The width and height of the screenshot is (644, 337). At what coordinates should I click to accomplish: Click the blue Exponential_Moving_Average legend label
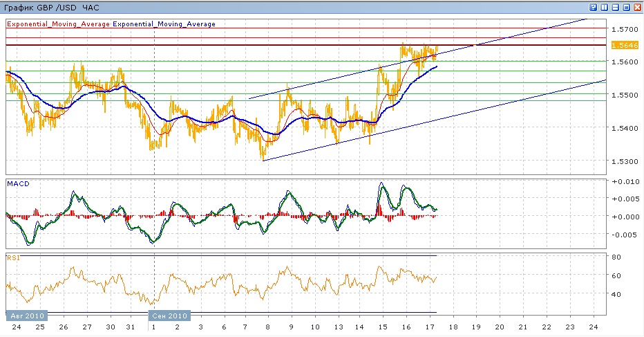pos(164,24)
